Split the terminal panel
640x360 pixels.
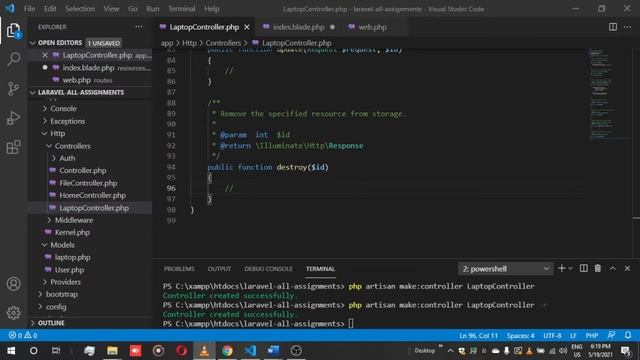click(x=584, y=268)
